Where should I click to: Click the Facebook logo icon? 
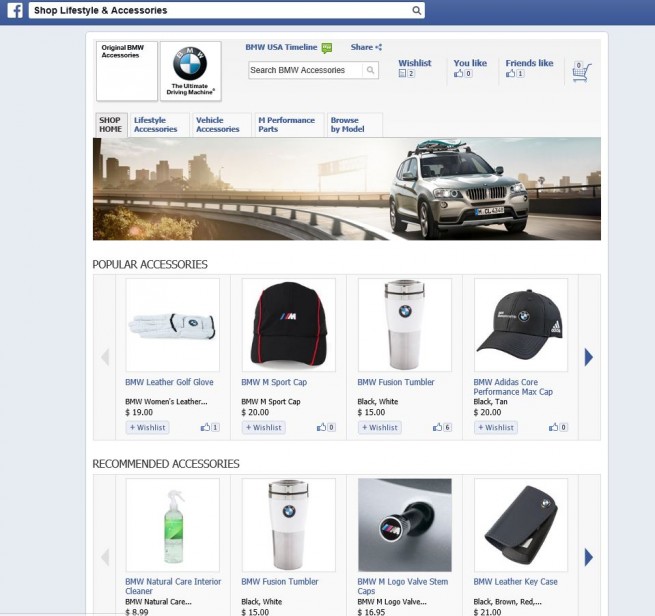[x=15, y=10]
